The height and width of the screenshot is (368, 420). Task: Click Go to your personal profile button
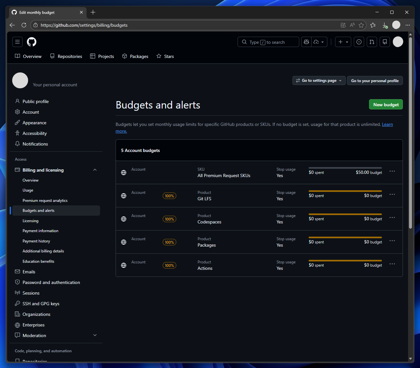(x=375, y=81)
